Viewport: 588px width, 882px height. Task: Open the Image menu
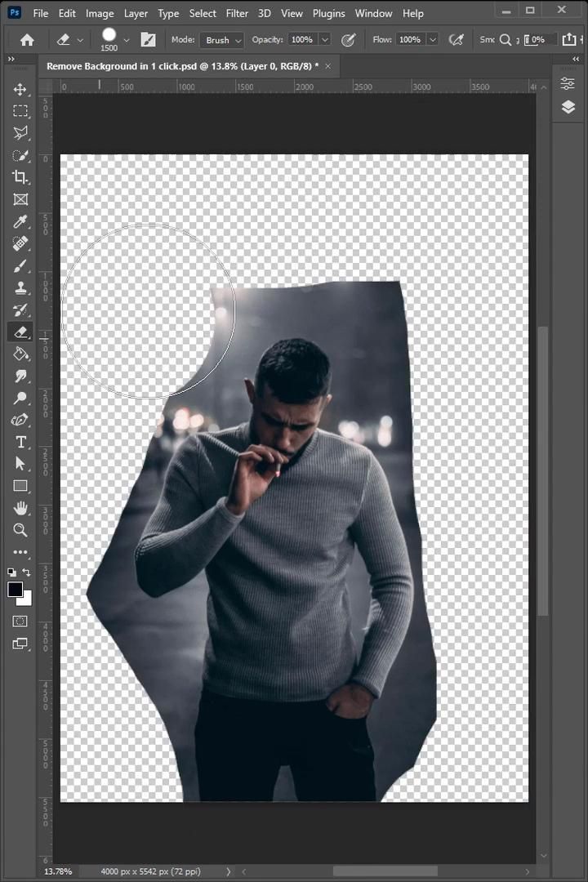tap(100, 14)
